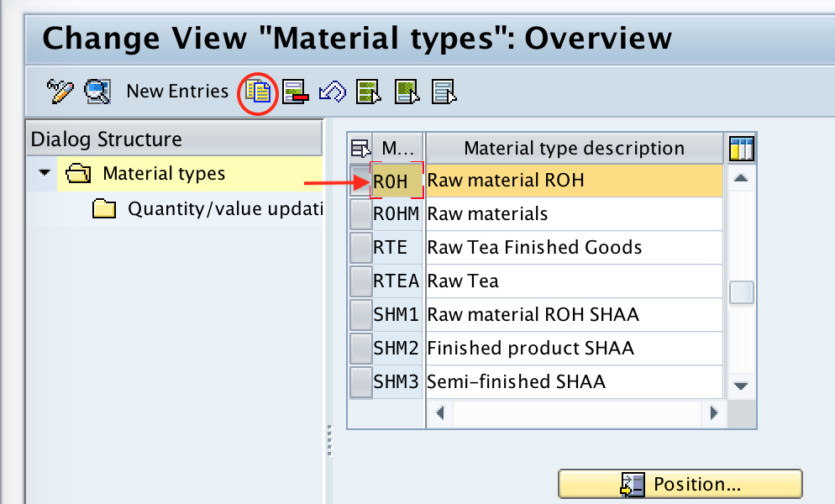
Task: Click 'Raw material ROH SHAA' description field
Action: pos(575,315)
